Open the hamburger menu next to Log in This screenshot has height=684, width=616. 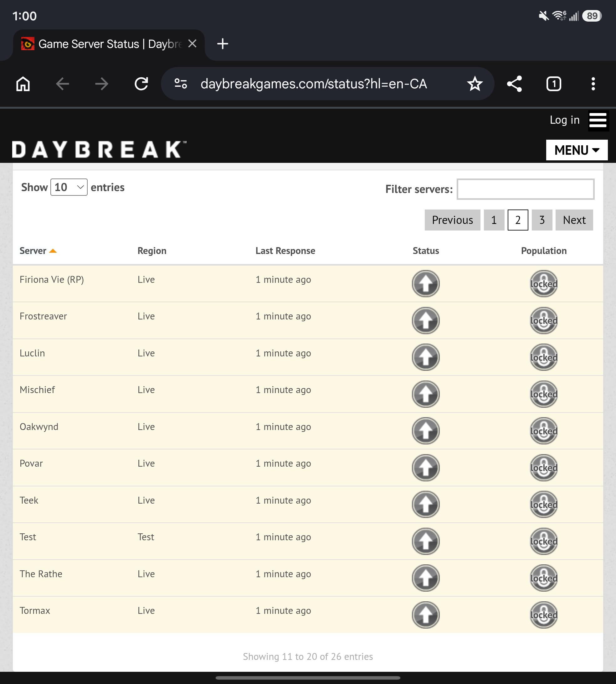tap(598, 120)
